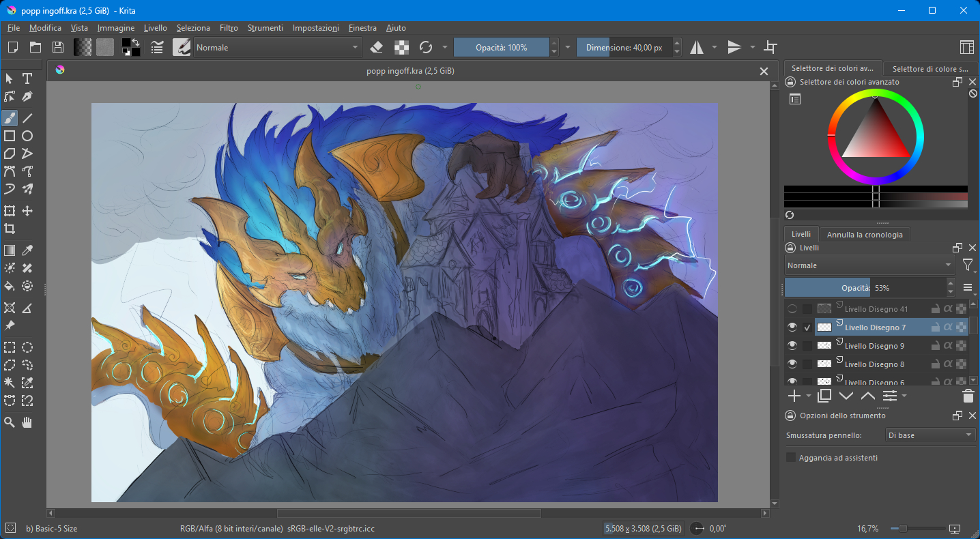Image resolution: width=980 pixels, height=539 pixels.
Task: Switch to the Annulla la cronologia tab
Action: [865, 235]
